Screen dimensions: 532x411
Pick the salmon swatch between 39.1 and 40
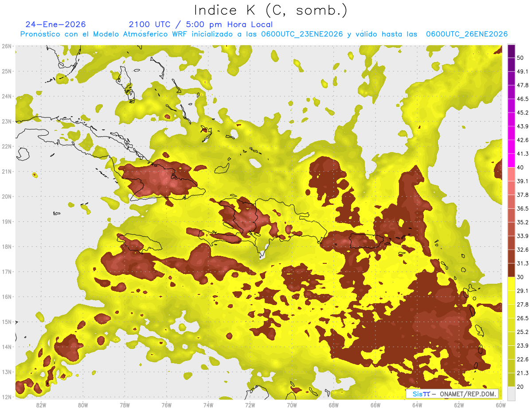click(512, 174)
